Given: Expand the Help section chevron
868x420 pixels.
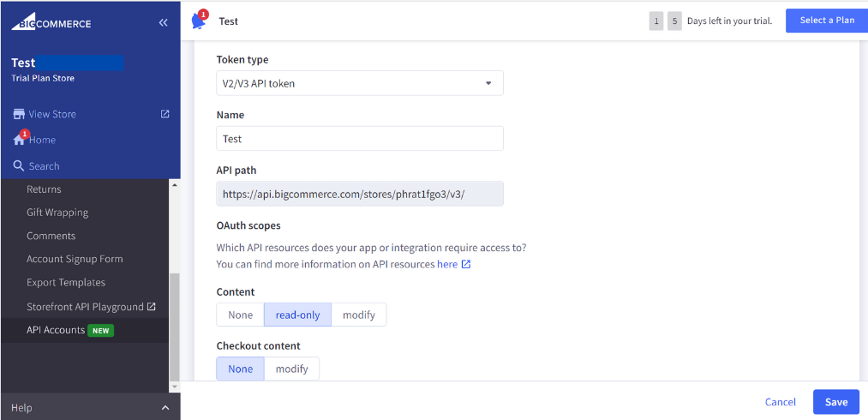Looking at the screenshot, I should pos(165,408).
